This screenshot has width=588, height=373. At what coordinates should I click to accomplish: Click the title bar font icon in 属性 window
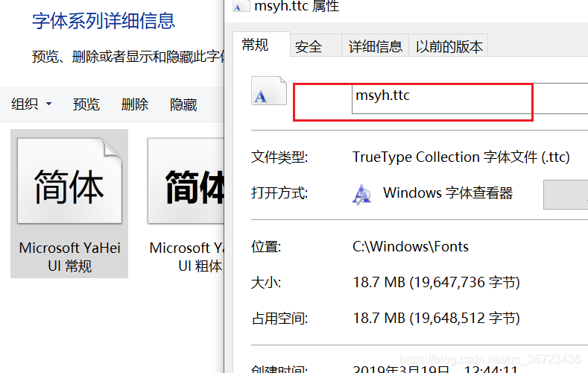(x=241, y=6)
